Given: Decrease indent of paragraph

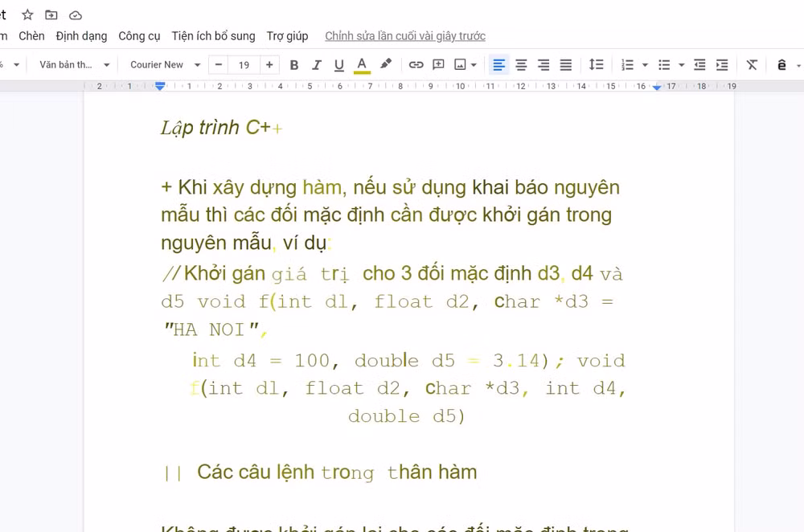Looking at the screenshot, I should coord(699,64).
